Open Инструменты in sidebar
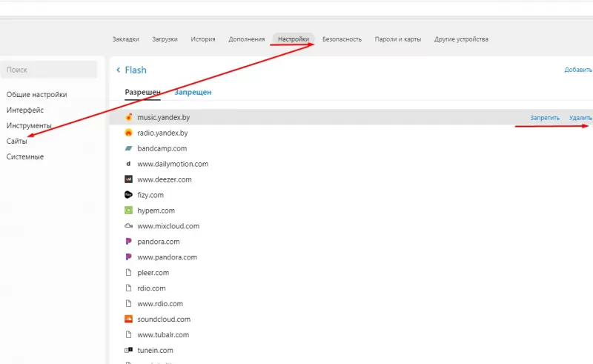Image resolution: width=593 pixels, height=364 pixels. click(29, 125)
